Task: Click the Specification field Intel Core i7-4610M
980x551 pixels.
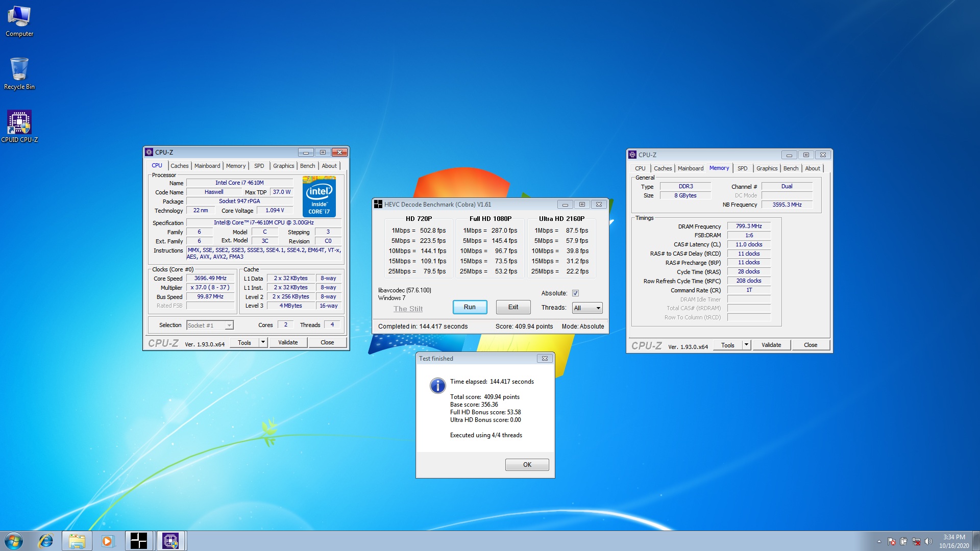Action: click(263, 223)
